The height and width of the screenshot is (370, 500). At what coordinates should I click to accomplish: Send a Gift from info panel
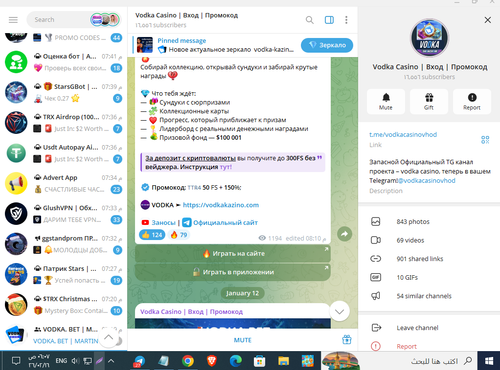[x=429, y=101]
